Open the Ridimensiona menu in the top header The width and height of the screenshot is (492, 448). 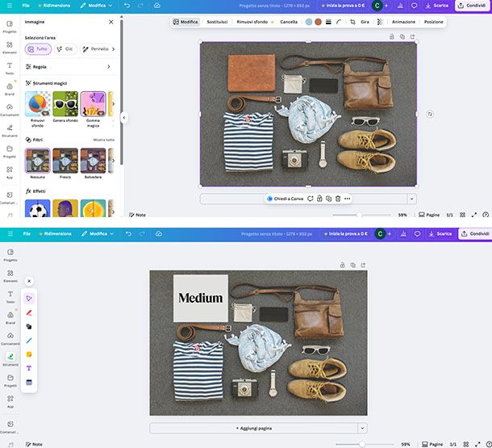coord(54,6)
